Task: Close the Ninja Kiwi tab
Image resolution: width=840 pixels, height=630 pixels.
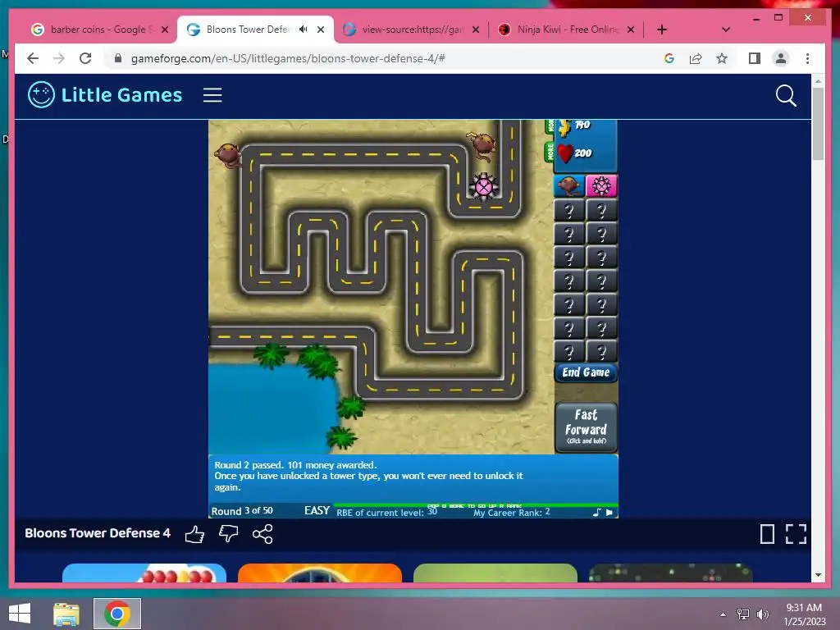Action: coord(631,30)
